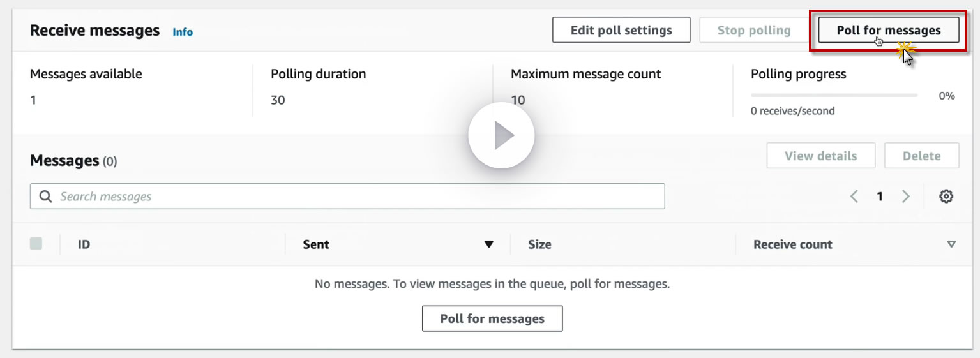Click the polling progress bar
Viewport: 980px width, 358px height.
tap(834, 96)
